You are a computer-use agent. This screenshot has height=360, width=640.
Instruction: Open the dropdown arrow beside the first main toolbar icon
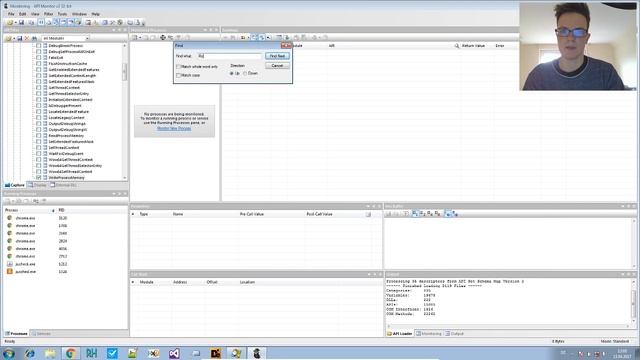[x=15, y=23]
